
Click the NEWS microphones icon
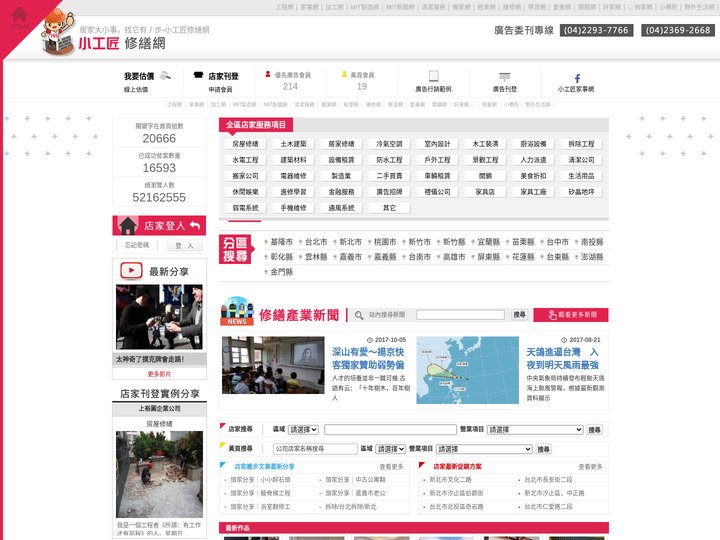[237, 311]
